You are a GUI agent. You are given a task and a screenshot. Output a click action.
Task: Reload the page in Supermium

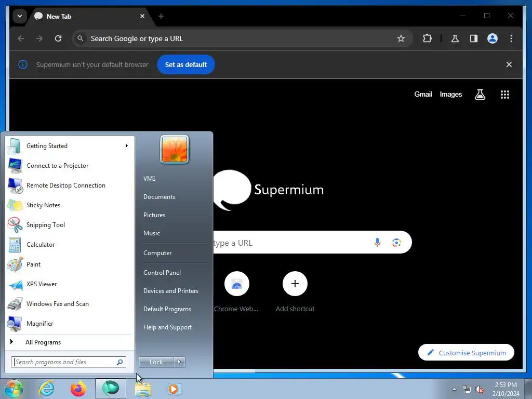(x=58, y=38)
